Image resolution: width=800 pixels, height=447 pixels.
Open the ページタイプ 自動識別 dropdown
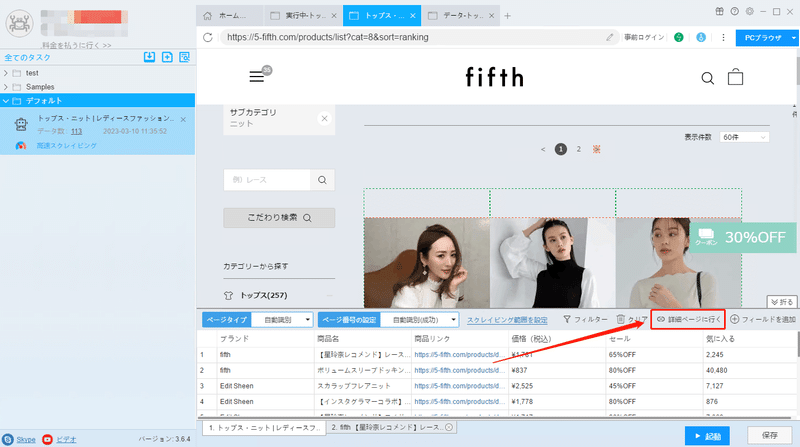pyautogui.click(x=282, y=320)
